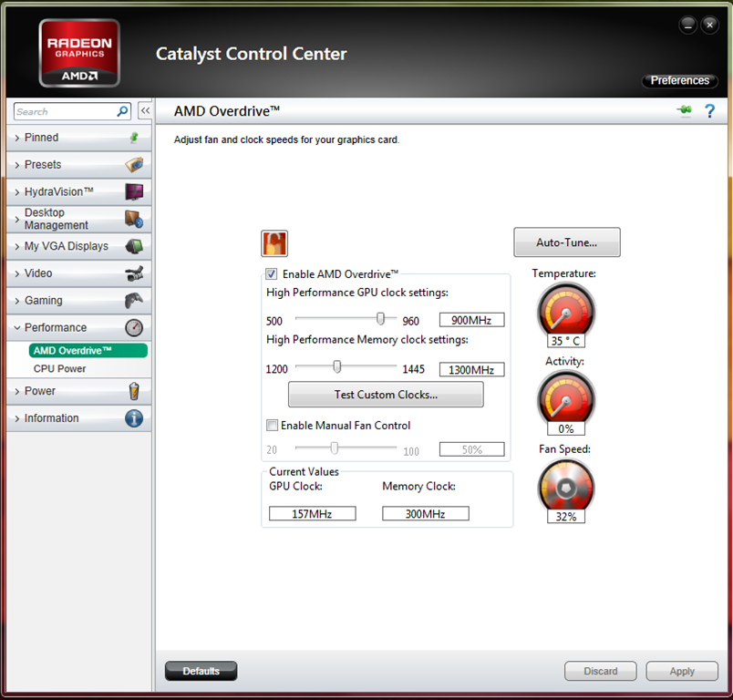Open the Preferences menu
The image size is (733, 700).
coord(680,80)
